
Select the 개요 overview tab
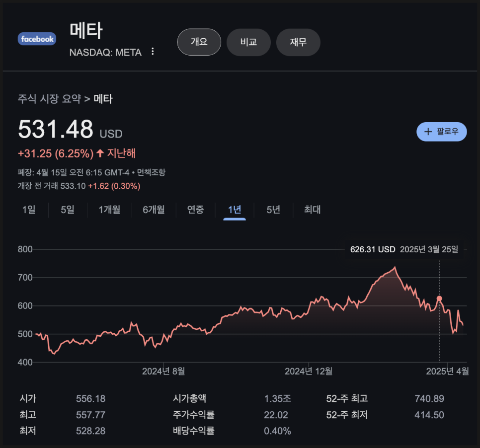(199, 42)
